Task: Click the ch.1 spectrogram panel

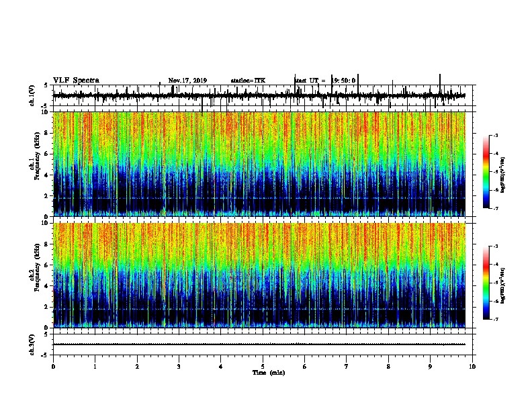Action: click(x=259, y=164)
